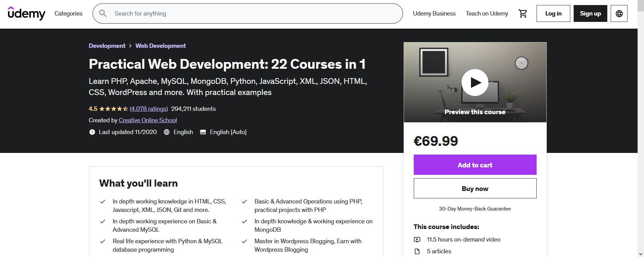Click checkmark beside Wordpress Blogging item
Viewport: 644px width, 257px height.
(x=244, y=242)
